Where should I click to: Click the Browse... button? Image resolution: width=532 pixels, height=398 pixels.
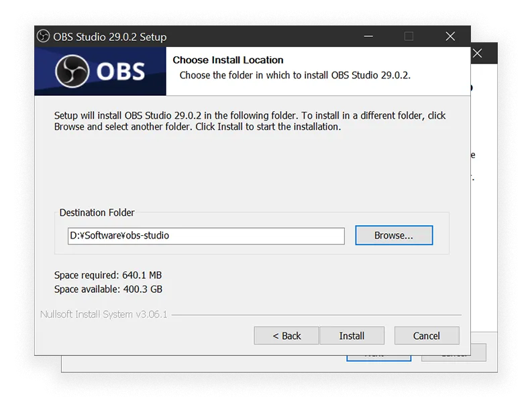coord(393,235)
